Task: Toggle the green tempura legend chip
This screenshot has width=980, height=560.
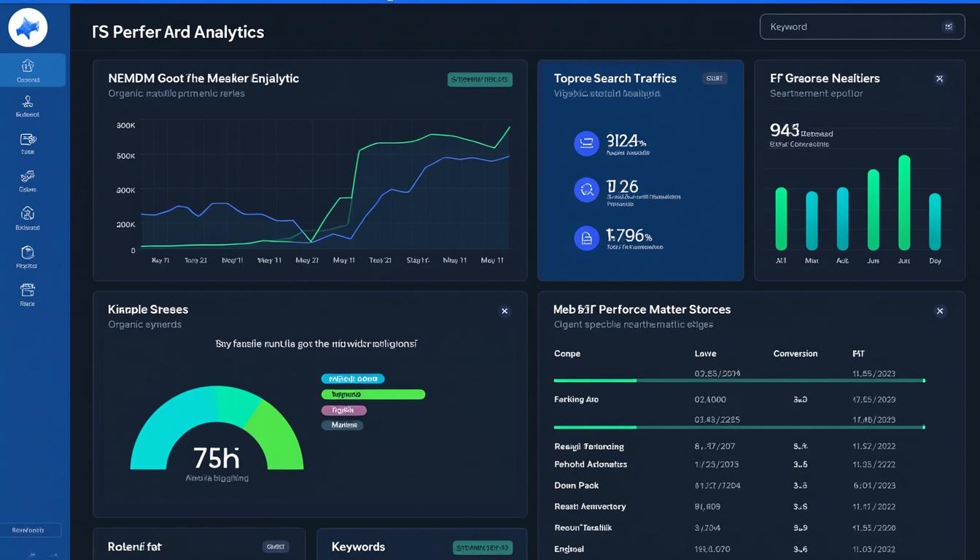Action: point(373,394)
